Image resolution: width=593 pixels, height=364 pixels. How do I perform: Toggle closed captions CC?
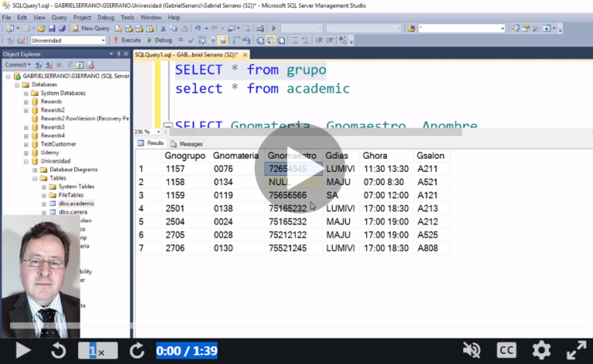coord(507,350)
